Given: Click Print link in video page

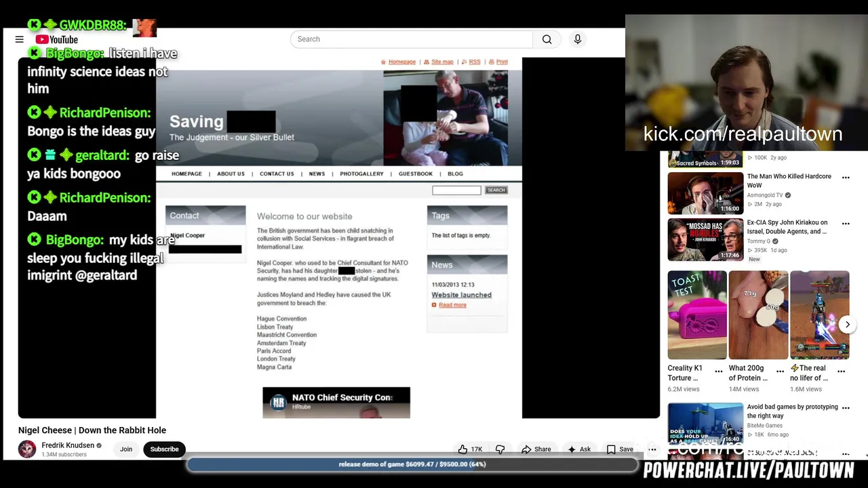Looking at the screenshot, I should (502, 62).
